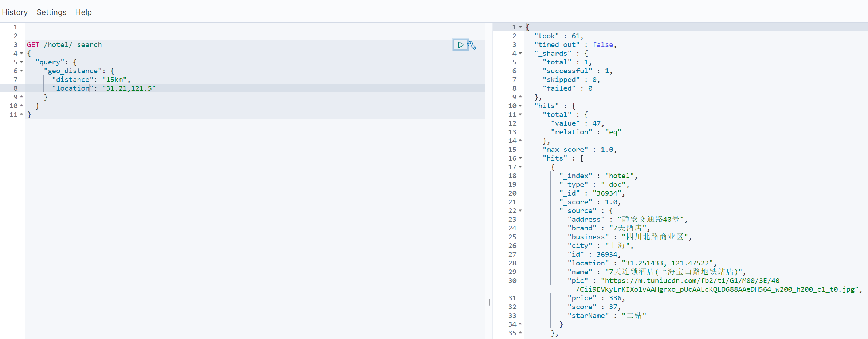Click empty editor line 1

[x=255, y=27]
